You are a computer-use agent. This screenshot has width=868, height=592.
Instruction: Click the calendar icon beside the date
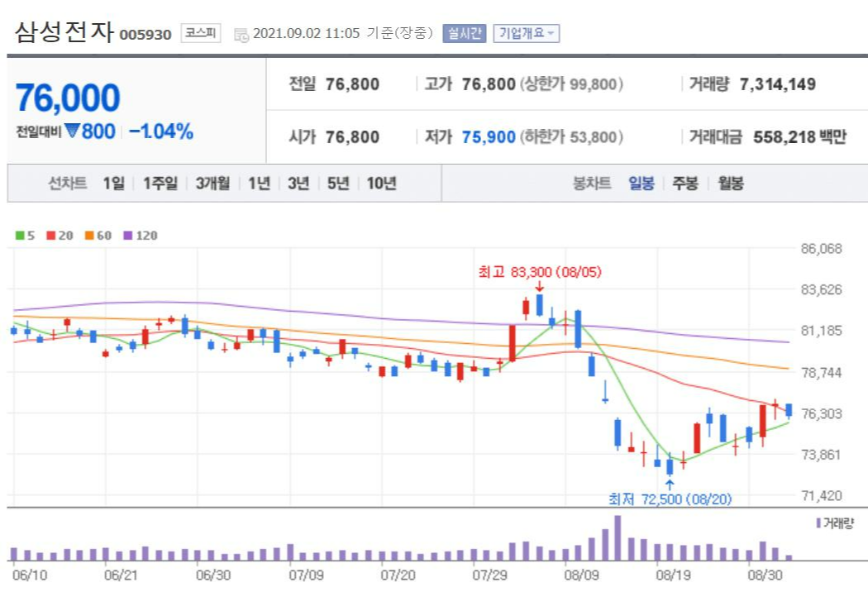click(241, 35)
